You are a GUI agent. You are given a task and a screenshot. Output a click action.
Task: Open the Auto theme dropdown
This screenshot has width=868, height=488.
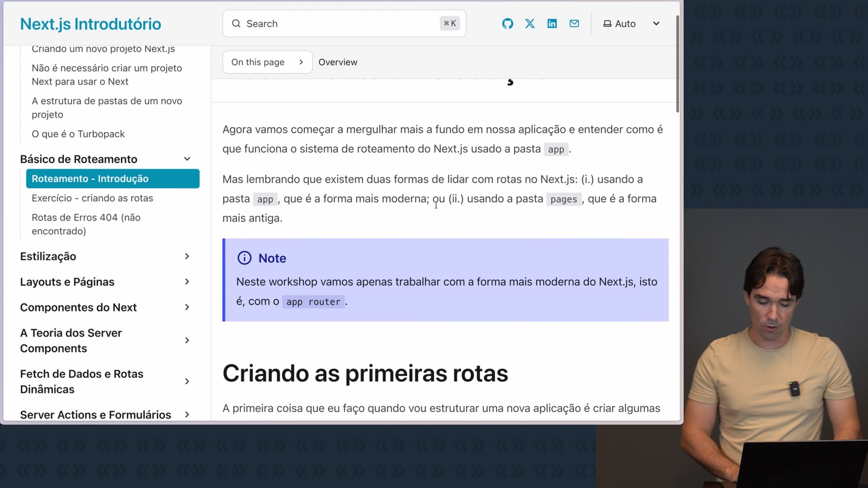656,23
